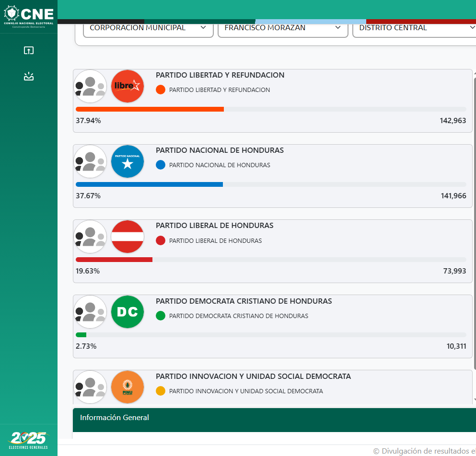Click candidates avatar for Partido Liberal
476x456 pixels.
coord(90,237)
